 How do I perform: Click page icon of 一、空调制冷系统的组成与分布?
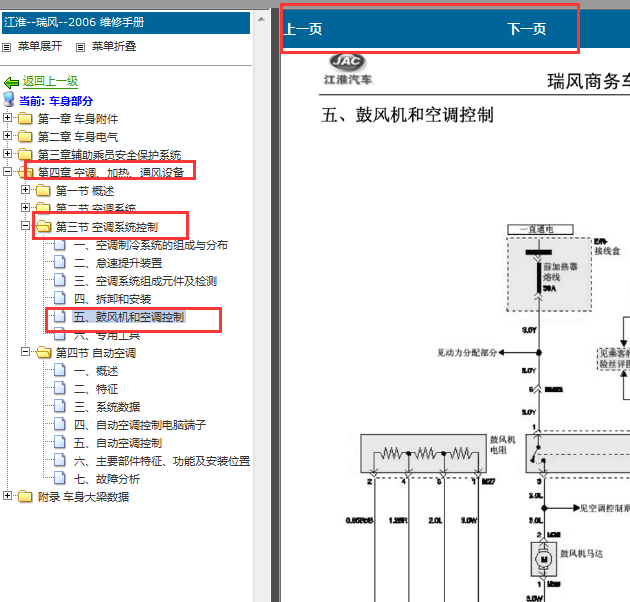(60, 244)
